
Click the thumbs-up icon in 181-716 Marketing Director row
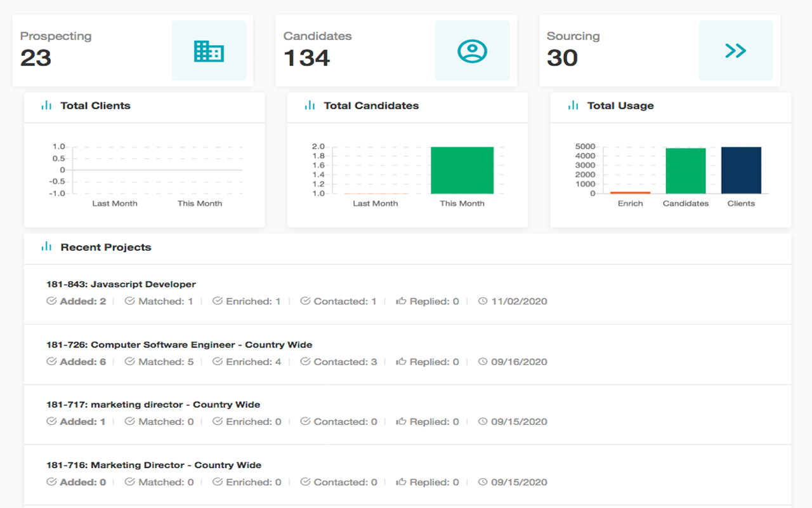pyautogui.click(x=401, y=482)
